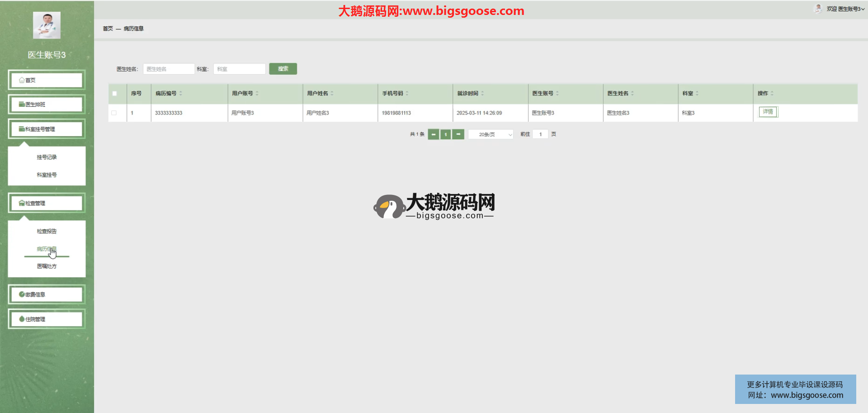Image resolution: width=868 pixels, height=413 pixels.
Task: Open 详情 details for record 3333333333
Action: coord(768,112)
